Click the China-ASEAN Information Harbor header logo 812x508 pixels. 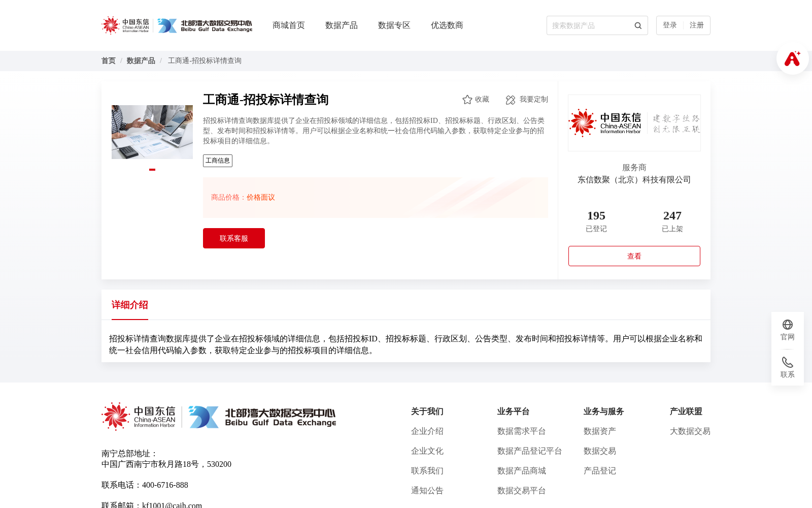(x=125, y=25)
